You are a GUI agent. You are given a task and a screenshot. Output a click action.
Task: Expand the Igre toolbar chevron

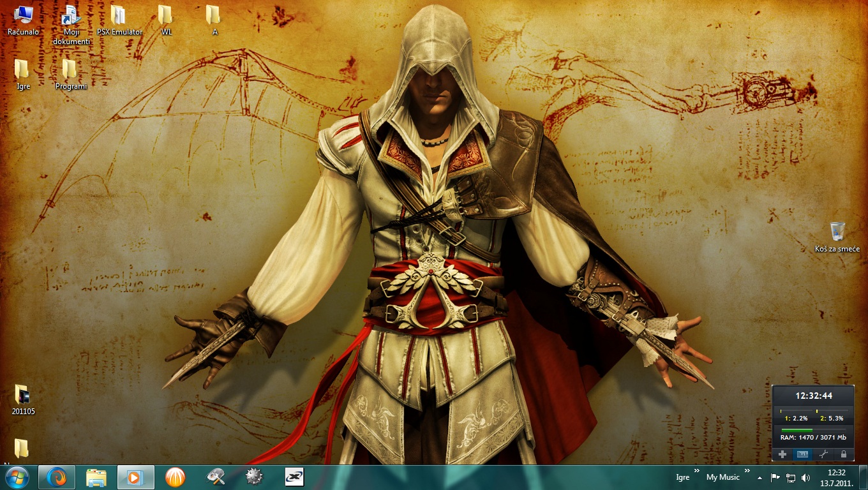697,471
